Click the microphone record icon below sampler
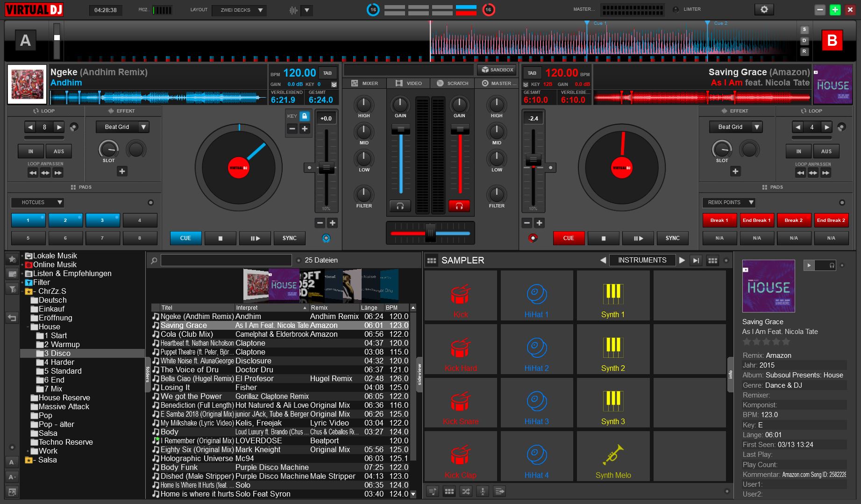Image resolution: width=861 pixels, height=504 pixels. (483, 491)
